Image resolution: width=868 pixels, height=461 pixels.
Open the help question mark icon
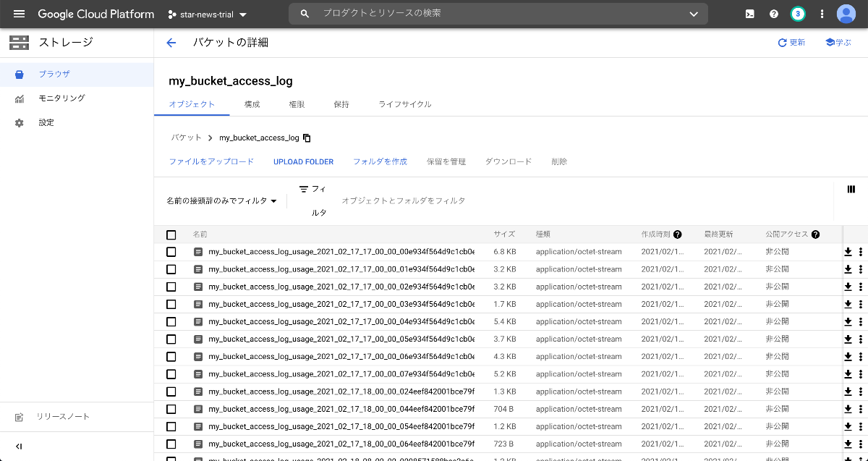click(774, 14)
